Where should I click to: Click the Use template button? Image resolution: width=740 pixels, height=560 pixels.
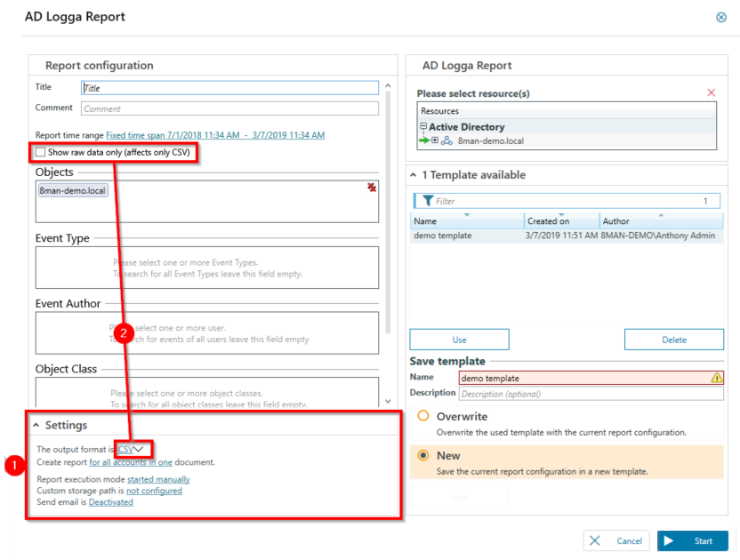[x=459, y=340]
